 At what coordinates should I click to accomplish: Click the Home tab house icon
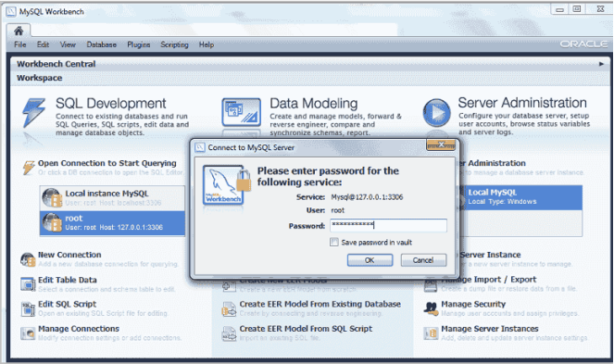coord(18,31)
